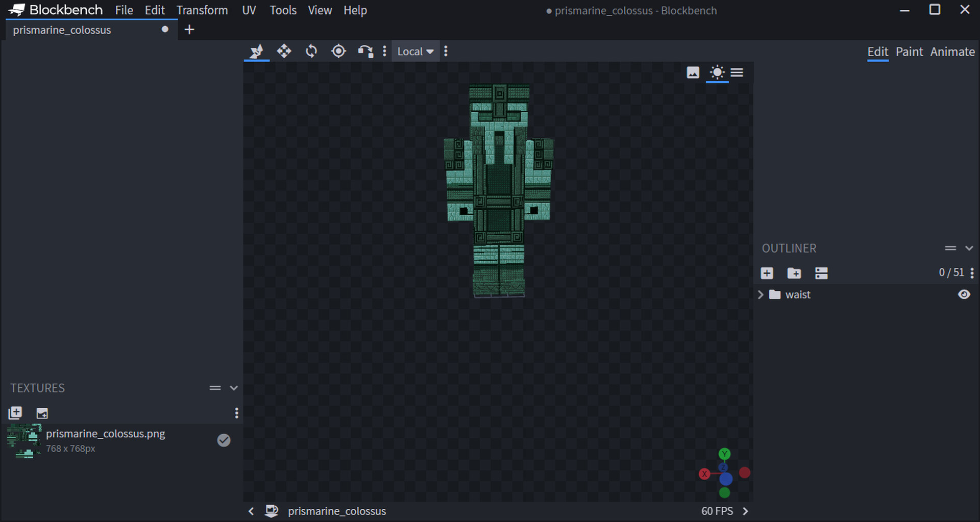
Task: Switch to the Paint mode tab
Action: pyautogui.click(x=909, y=52)
